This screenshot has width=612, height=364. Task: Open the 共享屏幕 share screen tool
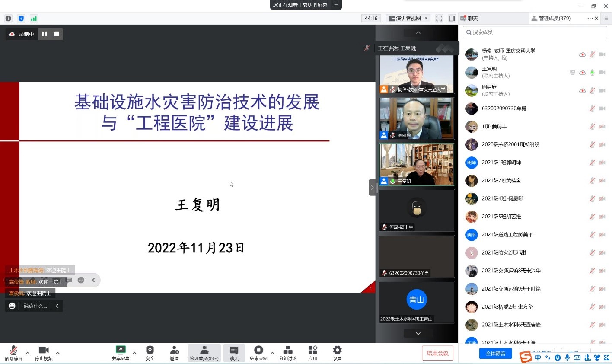121,352
